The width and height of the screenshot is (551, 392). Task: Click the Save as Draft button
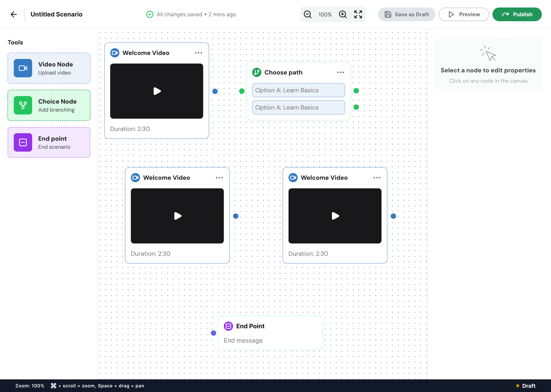(x=407, y=14)
